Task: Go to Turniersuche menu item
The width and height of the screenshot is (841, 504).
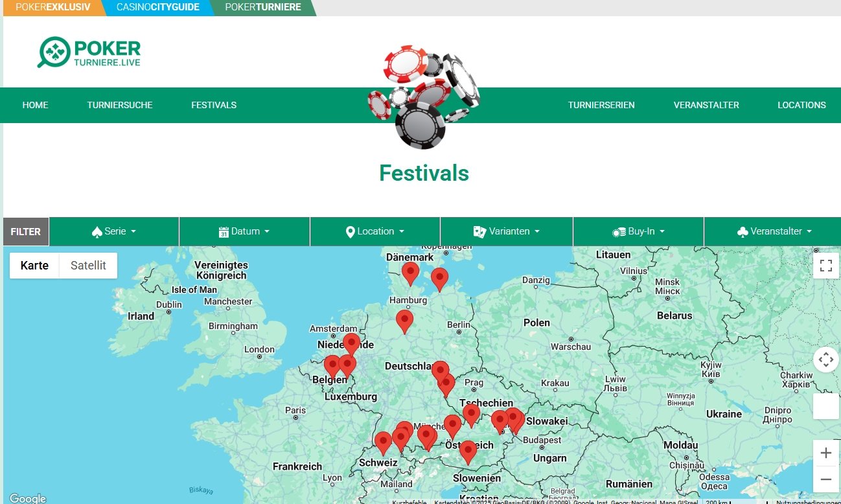Action: click(120, 105)
